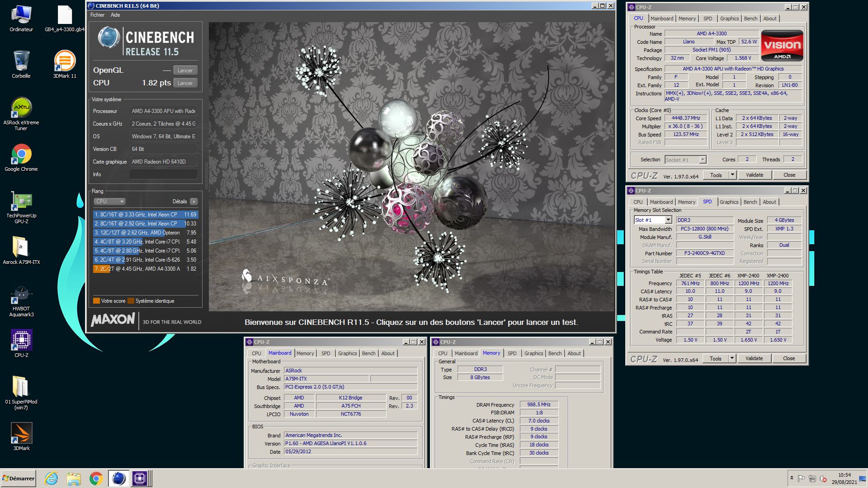The image size is (868, 488).
Task: Open About tab in top CPU-Z window
Action: (770, 19)
